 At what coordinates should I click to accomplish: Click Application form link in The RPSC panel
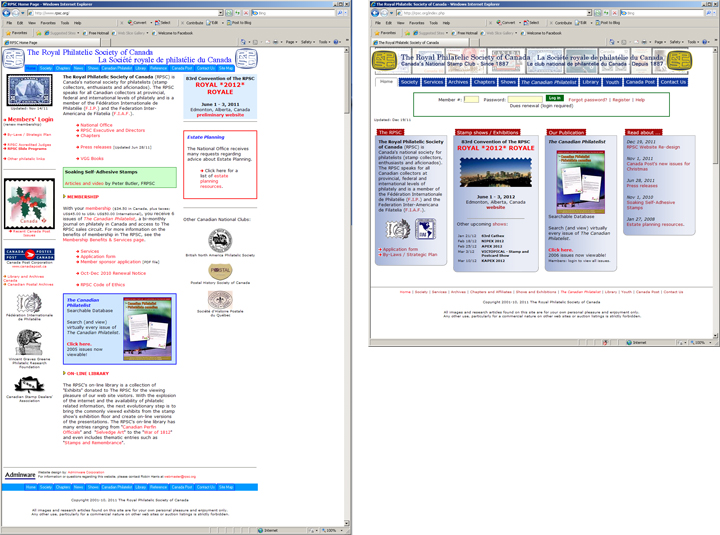(x=400, y=249)
